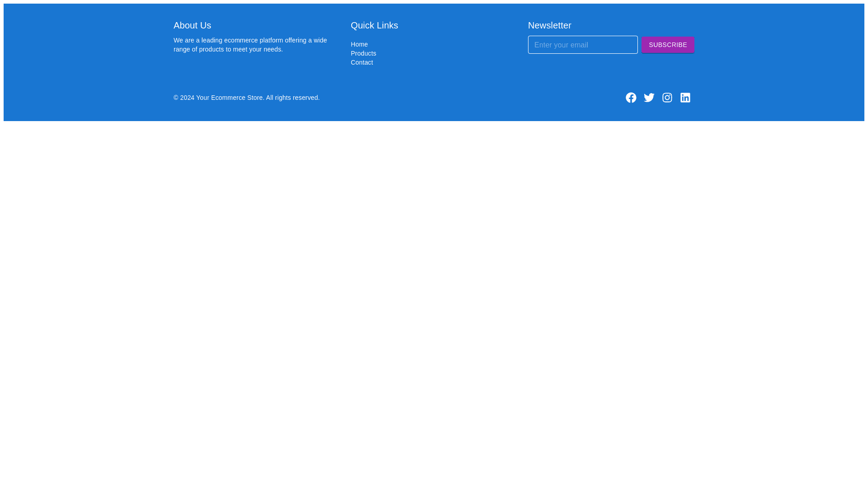Click the About Us heading
The width and height of the screenshot is (868, 488).
click(192, 25)
